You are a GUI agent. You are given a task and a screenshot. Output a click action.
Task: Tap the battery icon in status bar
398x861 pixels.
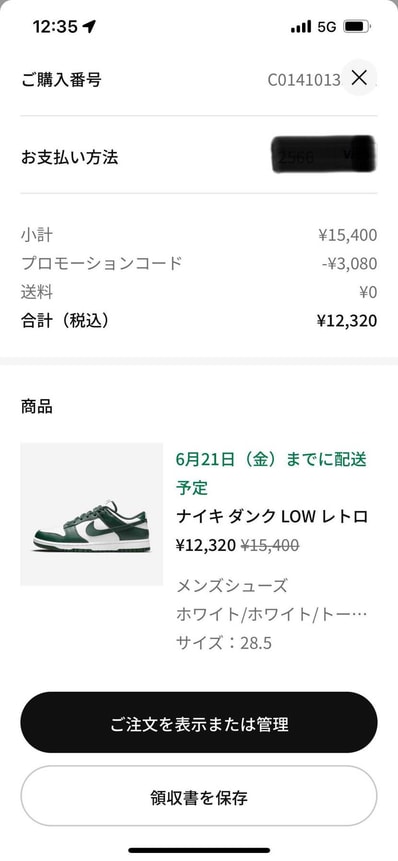click(356, 26)
